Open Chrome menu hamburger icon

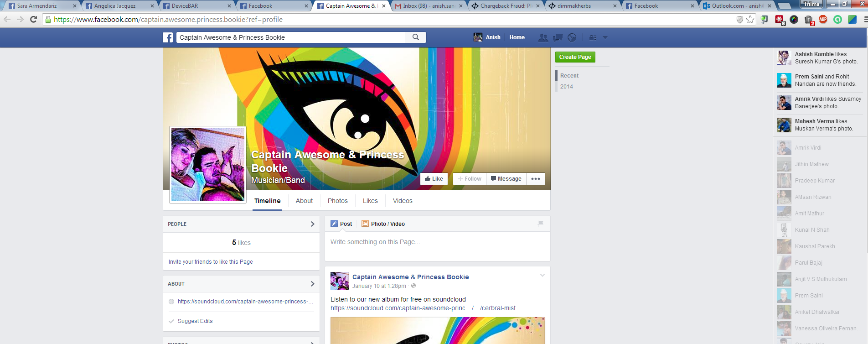coord(865,19)
